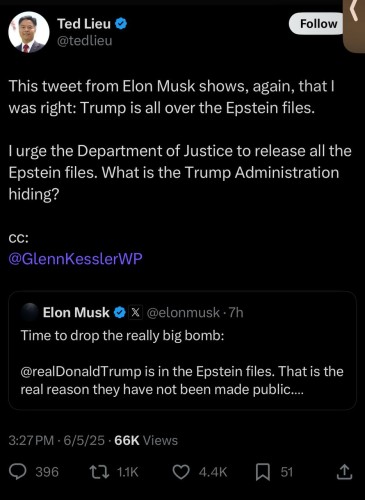The width and height of the screenshot is (365, 500).
Task: Open Elon Musk's dark avatar in quoted tweet
Action: [x=29, y=312]
